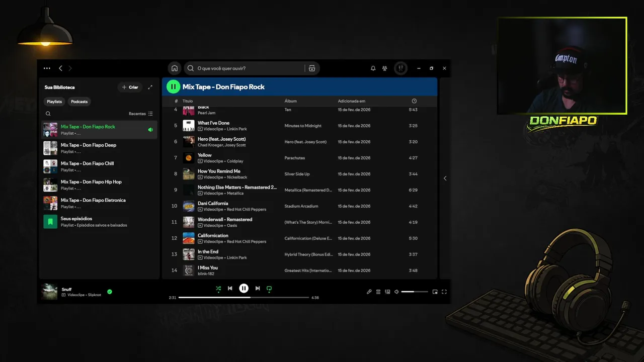
Task: Open Mix Tape - Don Fiapo Deep playlist
Action: point(99,148)
